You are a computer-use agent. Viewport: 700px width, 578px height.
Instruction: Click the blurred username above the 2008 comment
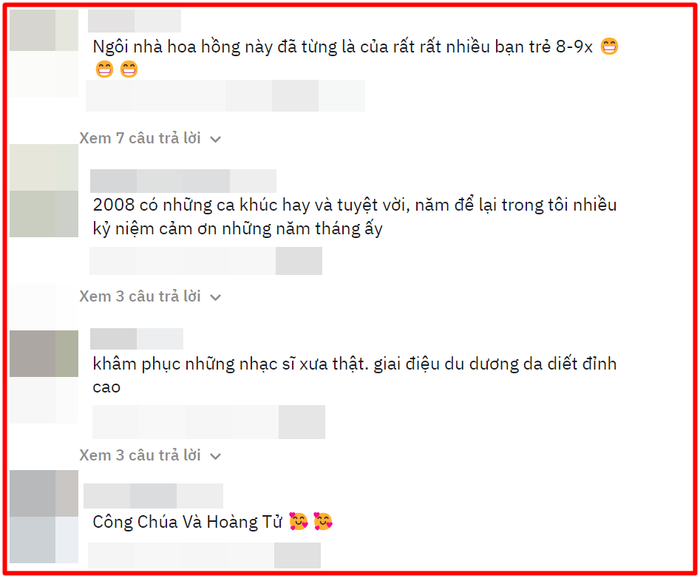click(183, 181)
